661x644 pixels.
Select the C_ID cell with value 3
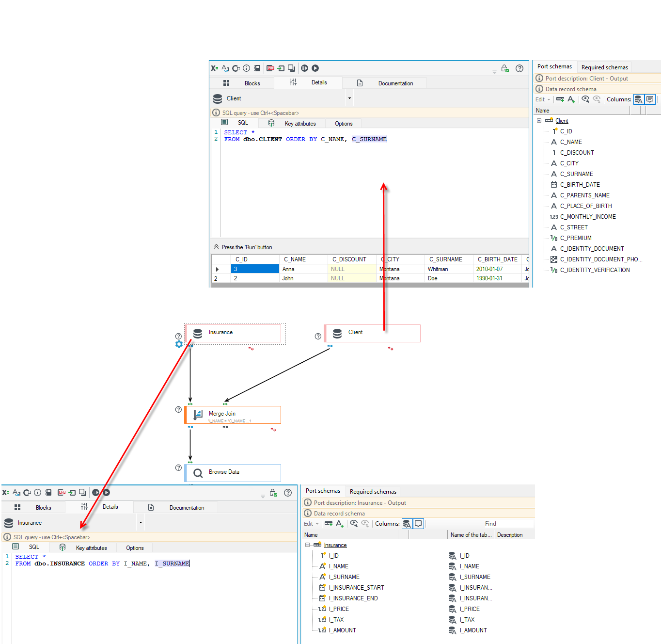(x=255, y=269)
